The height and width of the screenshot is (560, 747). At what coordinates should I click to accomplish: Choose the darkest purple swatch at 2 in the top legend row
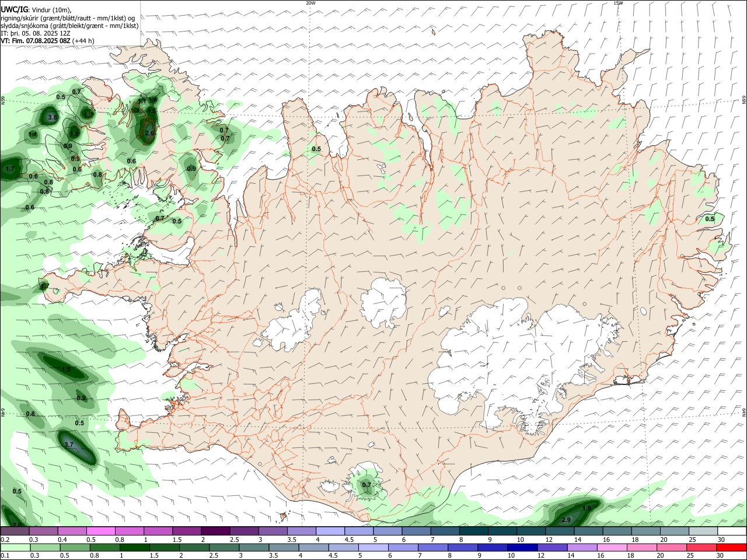tap(215, 531)
